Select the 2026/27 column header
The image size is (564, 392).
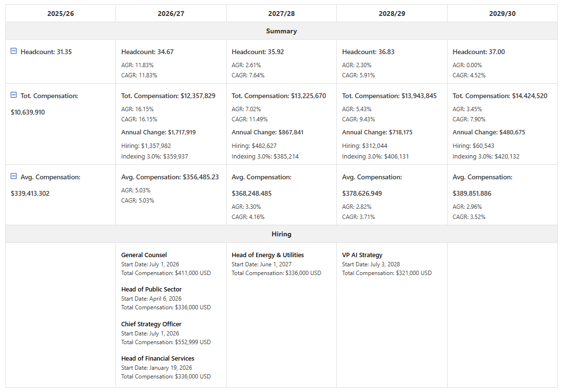(171, 14)
